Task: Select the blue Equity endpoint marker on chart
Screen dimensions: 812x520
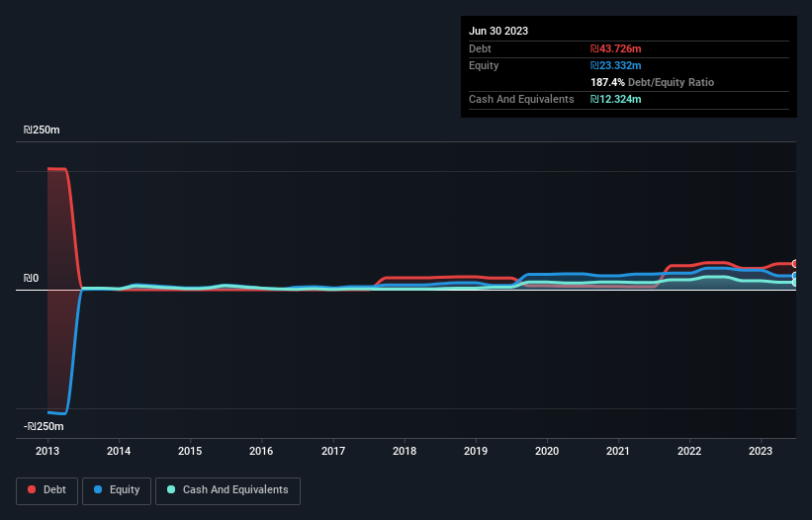Action: (x=795, y=276)
